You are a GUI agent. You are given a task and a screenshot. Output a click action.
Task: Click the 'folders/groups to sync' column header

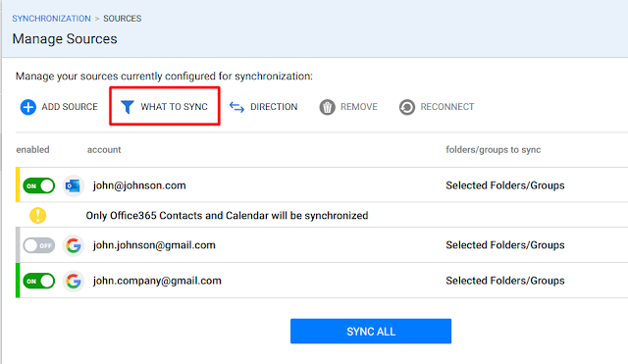(x=493, y=150)
